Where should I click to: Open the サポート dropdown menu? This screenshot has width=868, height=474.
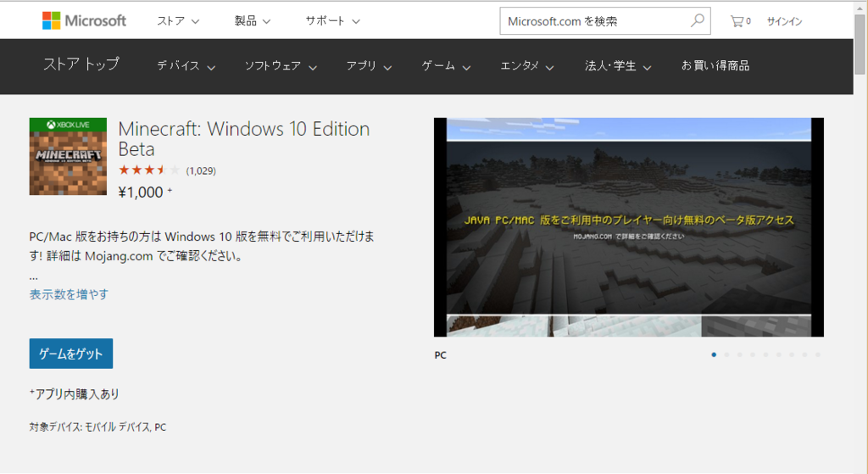tap(332, 21)
